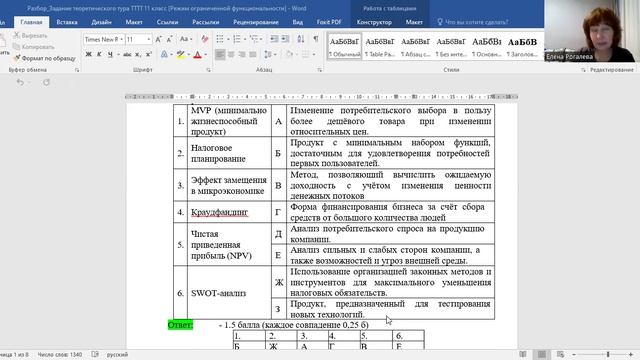Center the text
The image size is (640, 360).
pos(231,54)
